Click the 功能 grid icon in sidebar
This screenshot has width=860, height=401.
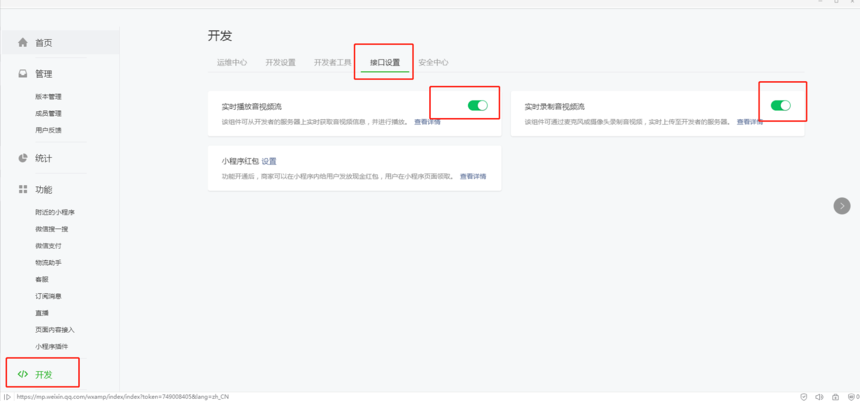point(23,189)
